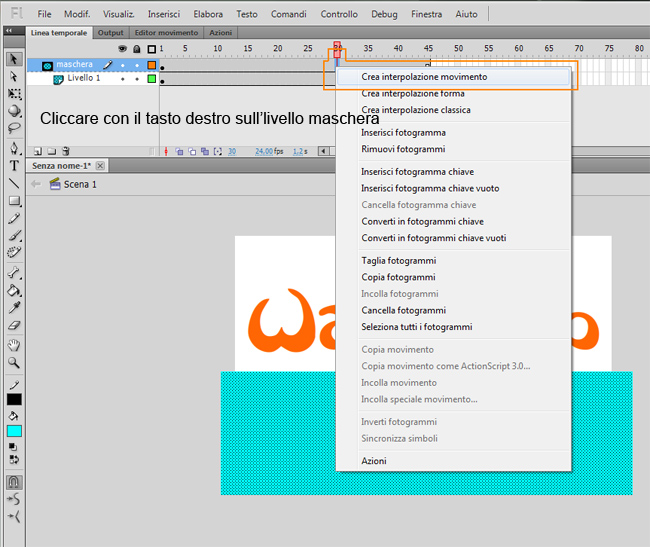Open the Controllo menu
This screenshot has width=650, height=547.
pos(339,14)
